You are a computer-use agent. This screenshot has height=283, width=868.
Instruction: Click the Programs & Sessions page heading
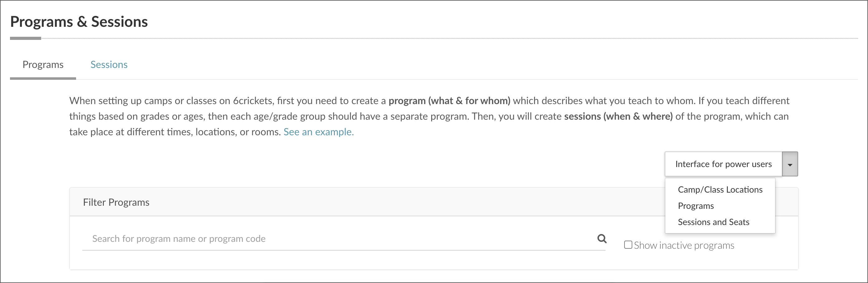(x=79, y=22)
